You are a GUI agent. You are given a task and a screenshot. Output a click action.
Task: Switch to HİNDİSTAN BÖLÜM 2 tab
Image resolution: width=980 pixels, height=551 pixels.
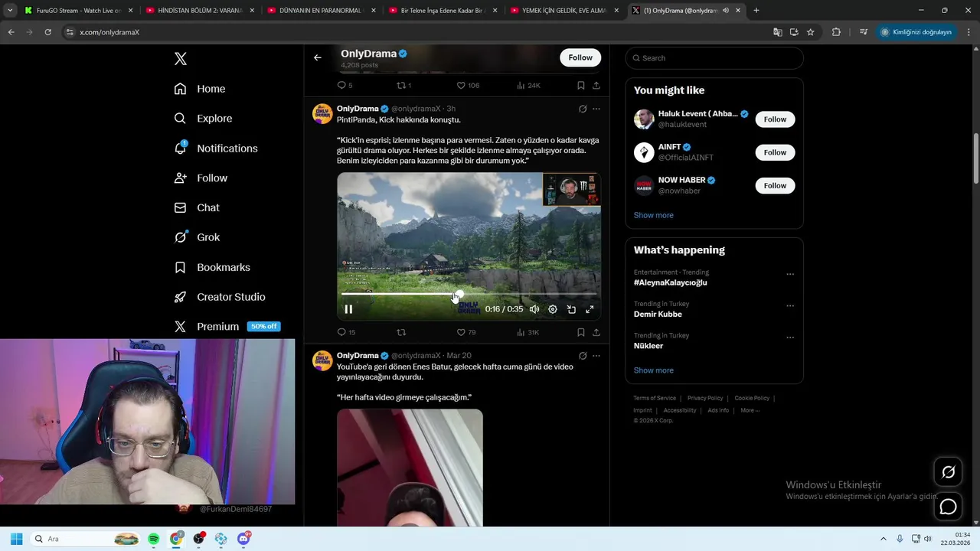(200, 11)
